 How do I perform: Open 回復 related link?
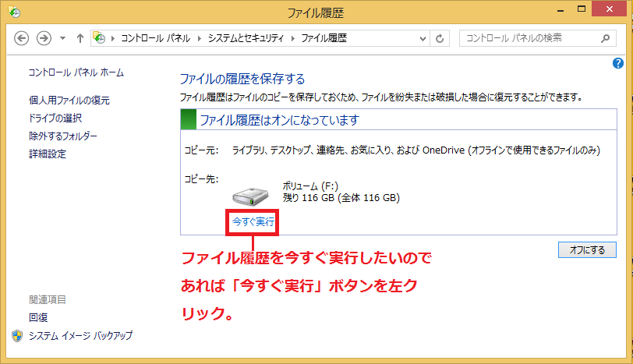(38, 317)
